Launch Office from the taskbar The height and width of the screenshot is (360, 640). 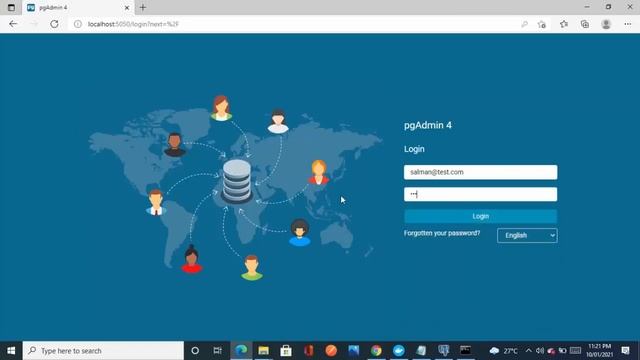coord(309,351)
